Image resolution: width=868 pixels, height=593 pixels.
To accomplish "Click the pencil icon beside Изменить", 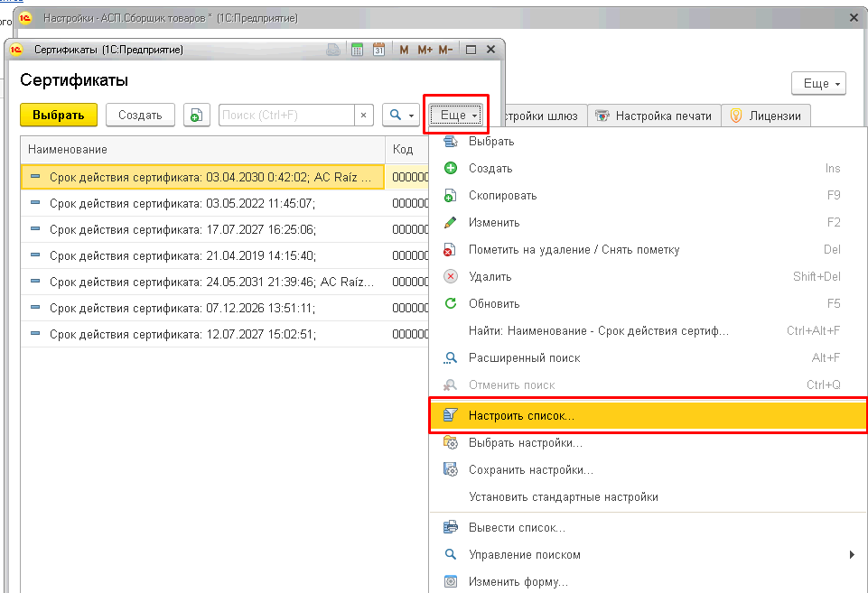I will pyautogui.click(x=451, y=222).
